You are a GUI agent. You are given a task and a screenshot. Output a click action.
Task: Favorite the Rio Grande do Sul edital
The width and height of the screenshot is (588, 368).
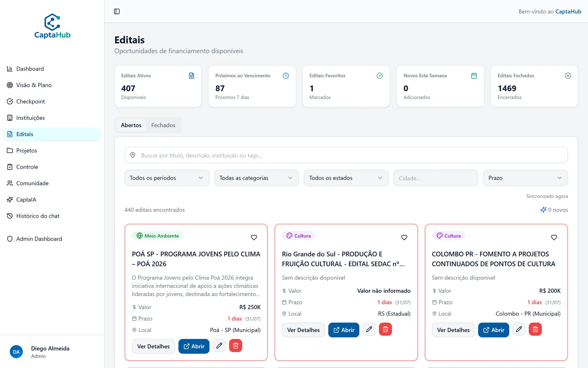tap(404, 237)
